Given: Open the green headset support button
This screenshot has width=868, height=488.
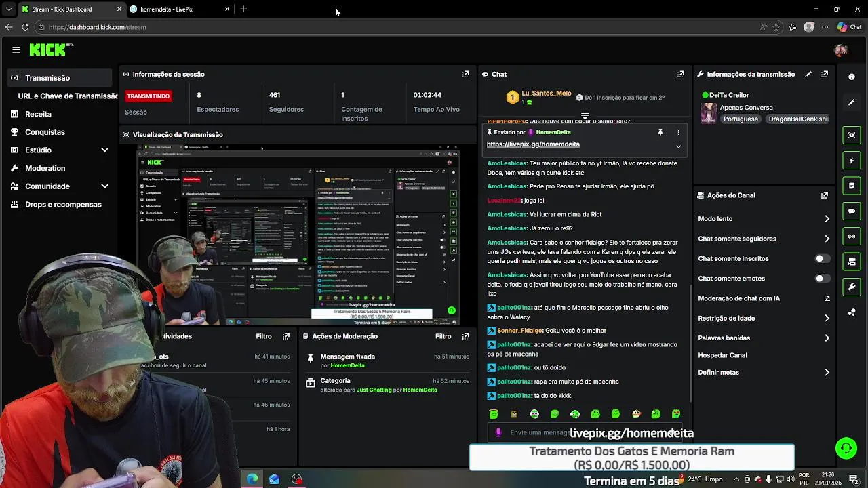Looking at the screenshot, I should [846, 448].
